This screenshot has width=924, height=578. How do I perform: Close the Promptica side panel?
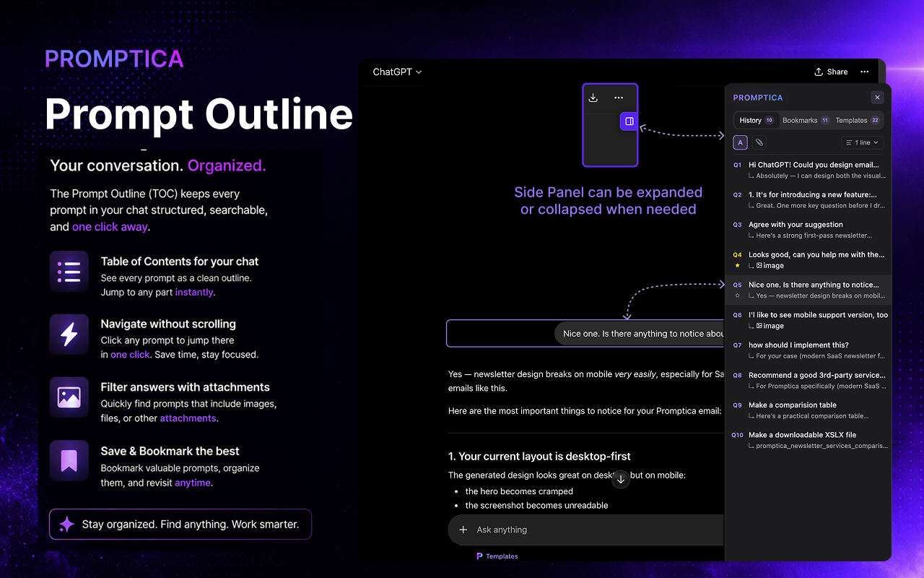tap(877, 98)
